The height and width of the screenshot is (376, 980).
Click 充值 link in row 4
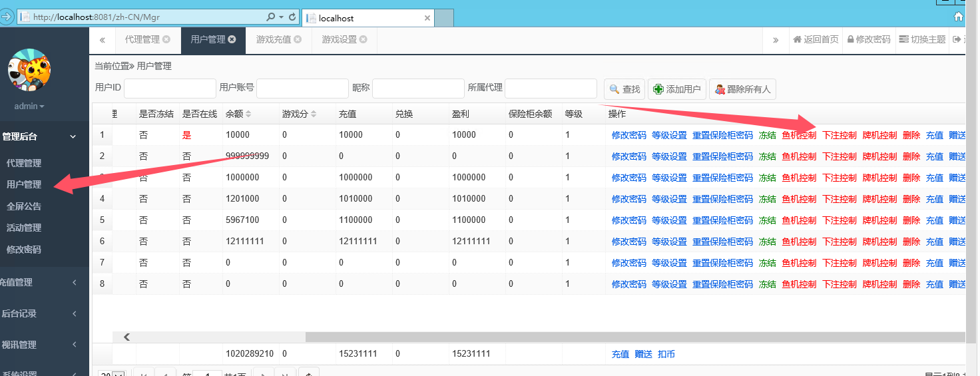point(935,199)
